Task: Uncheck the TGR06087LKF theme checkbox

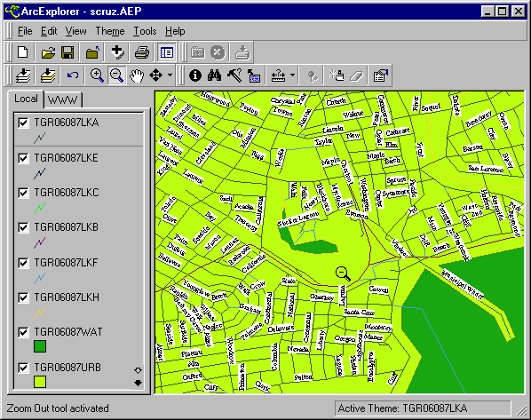Action: [23, 263]
